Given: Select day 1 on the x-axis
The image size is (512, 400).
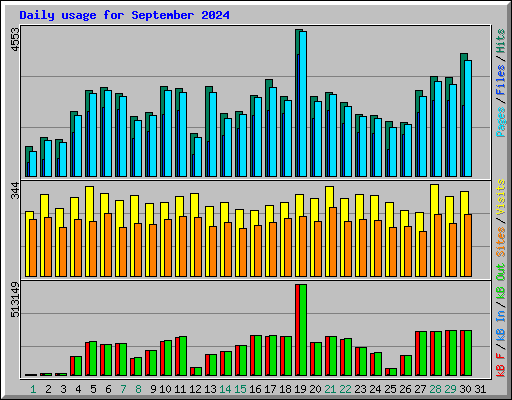Looking at the screenshot, I should click(33, 389).
